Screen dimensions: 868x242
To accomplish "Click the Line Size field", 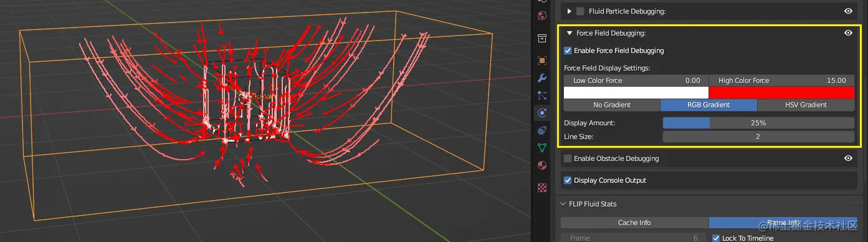I will 758,137.
